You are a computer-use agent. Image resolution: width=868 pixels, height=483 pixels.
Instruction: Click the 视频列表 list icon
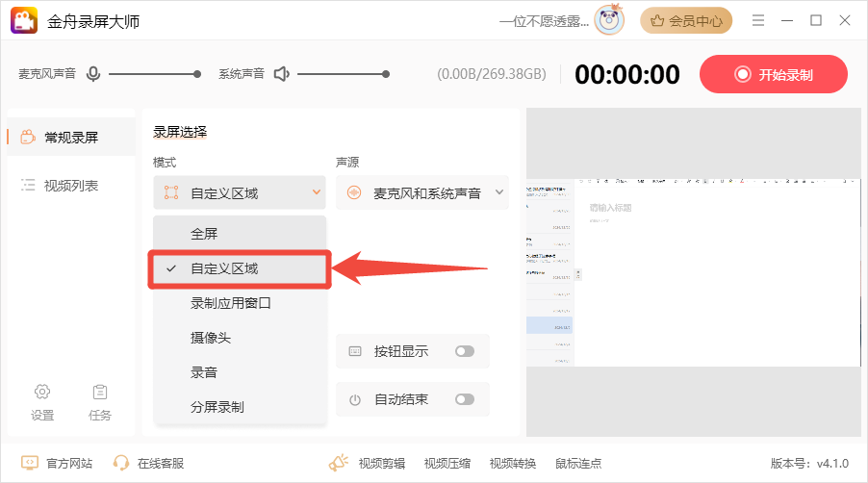point(28,185)
